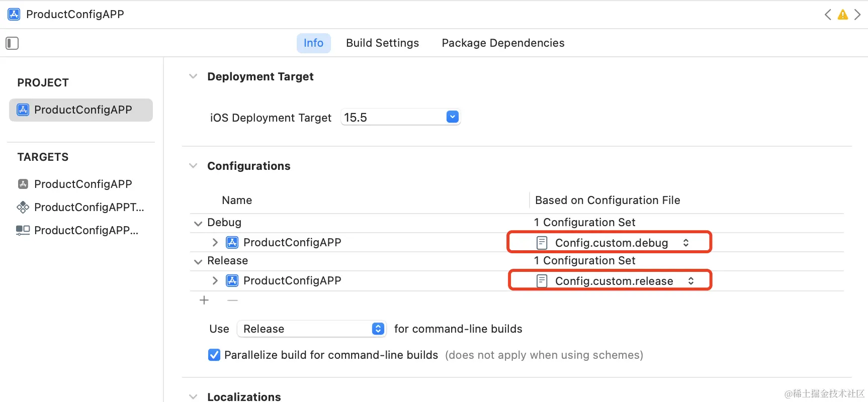Go to previous issue arrow
Screen dimensions: 868x402
[x=828, y=15]
